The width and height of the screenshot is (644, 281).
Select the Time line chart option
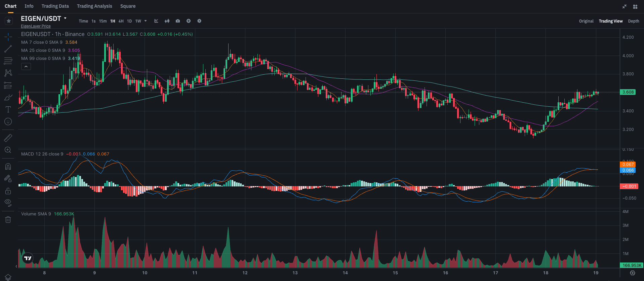coord(83,21)
